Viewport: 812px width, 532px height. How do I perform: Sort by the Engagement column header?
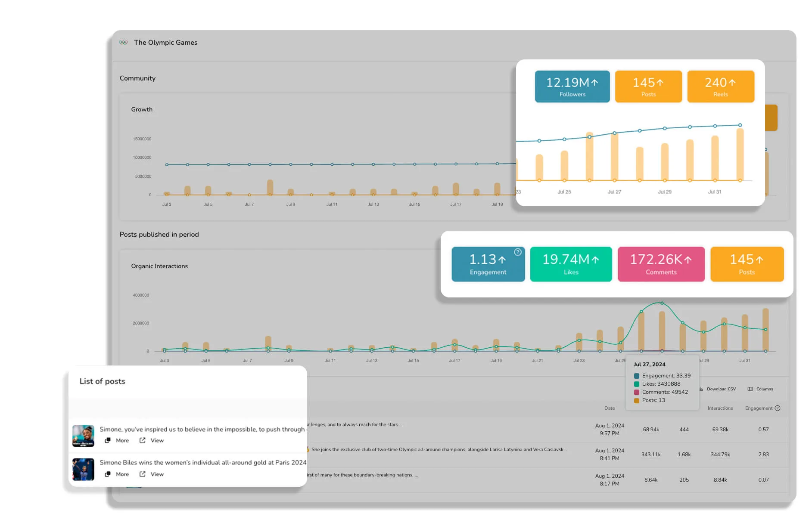pos(759,408)
